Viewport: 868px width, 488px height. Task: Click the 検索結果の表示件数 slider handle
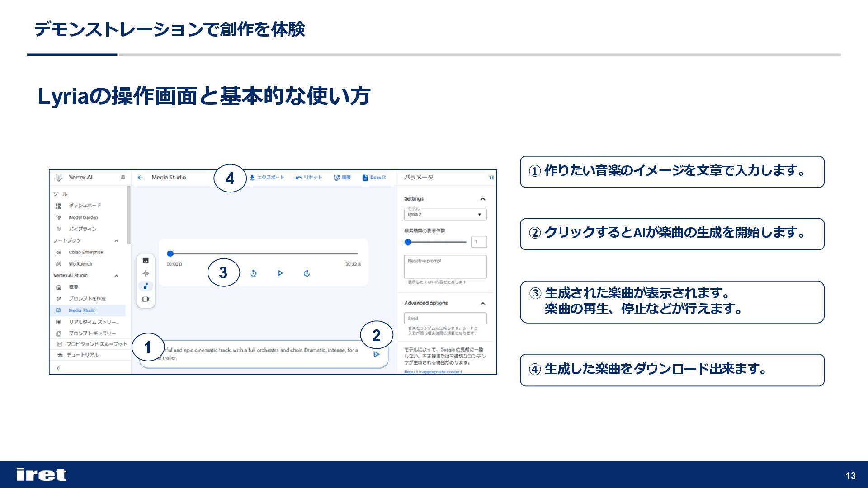click(x=408, y=242)
